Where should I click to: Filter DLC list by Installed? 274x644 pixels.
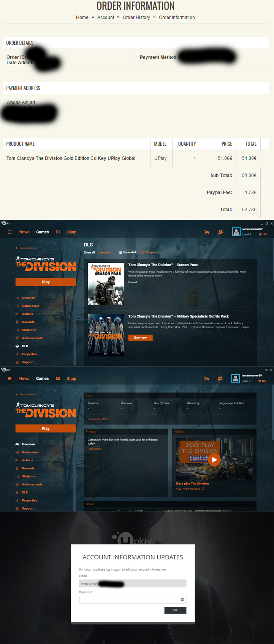coord(105,253)
